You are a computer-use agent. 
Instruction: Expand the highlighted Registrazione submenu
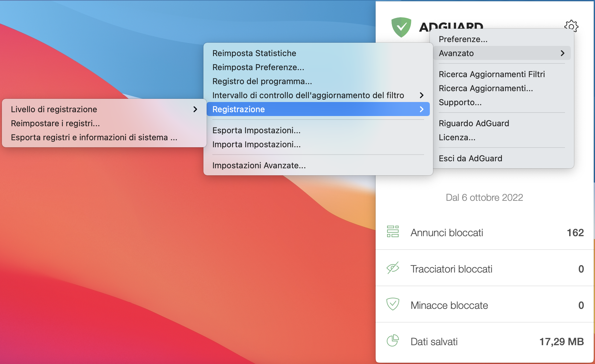[x=318, y=109]
